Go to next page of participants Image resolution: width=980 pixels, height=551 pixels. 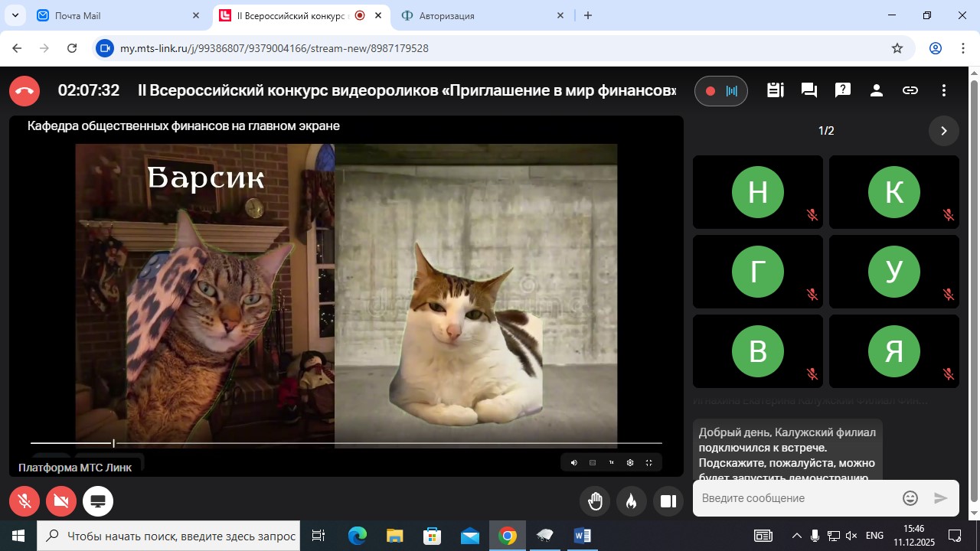click(x=943, y=131)
